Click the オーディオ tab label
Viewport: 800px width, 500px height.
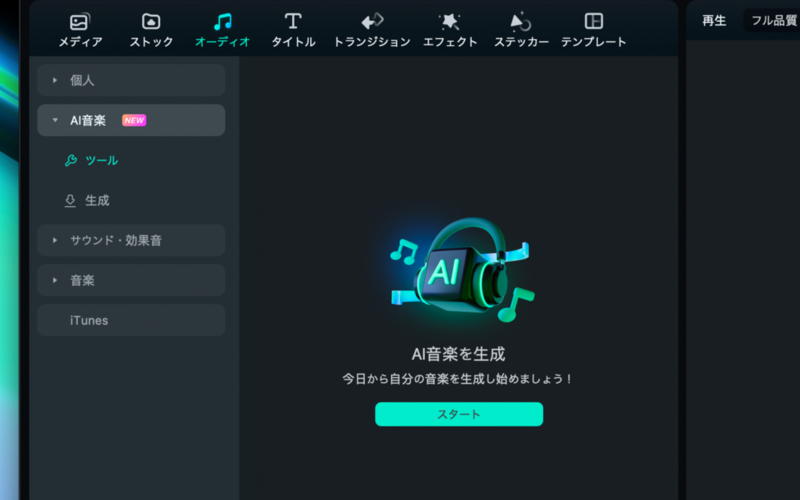click(x=222, y=42)
